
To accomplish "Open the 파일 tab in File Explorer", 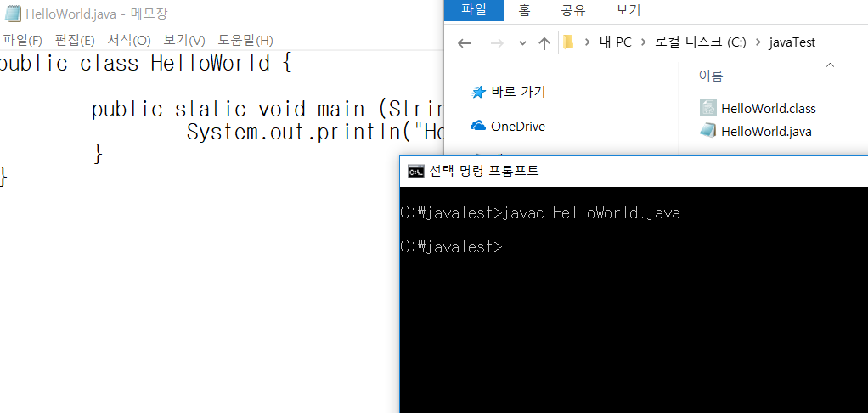I will 474,10.
